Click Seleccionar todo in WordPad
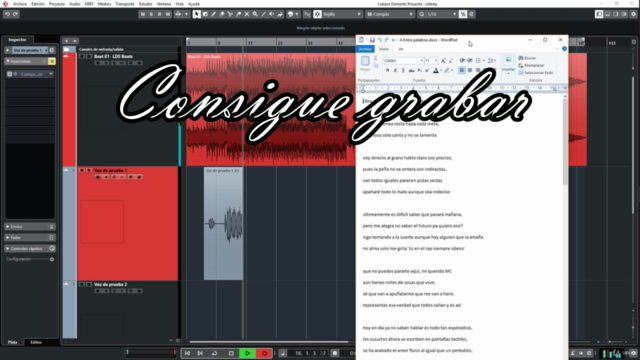 [x=536, y=73]
